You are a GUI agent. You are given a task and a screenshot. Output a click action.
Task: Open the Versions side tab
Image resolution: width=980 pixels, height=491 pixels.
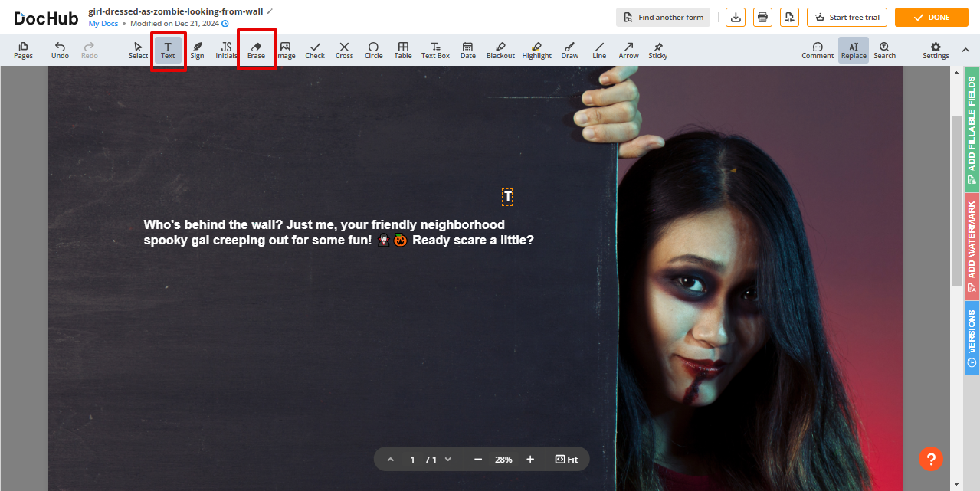tap(972, 338)
